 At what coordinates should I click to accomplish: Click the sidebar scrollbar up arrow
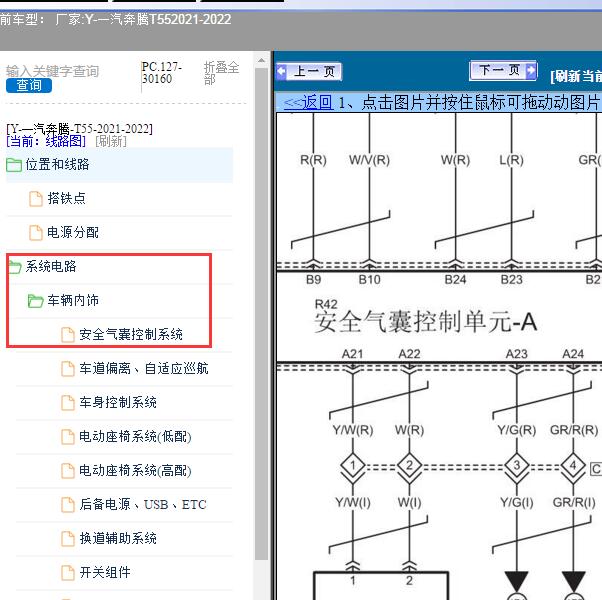coord(261,60)
